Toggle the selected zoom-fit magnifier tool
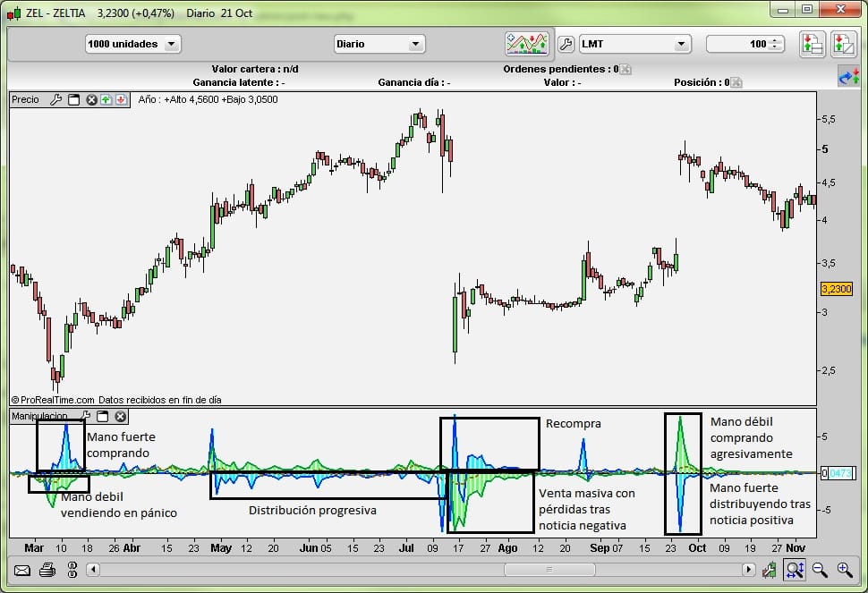 pyautogui.click(x=794, y=569)
